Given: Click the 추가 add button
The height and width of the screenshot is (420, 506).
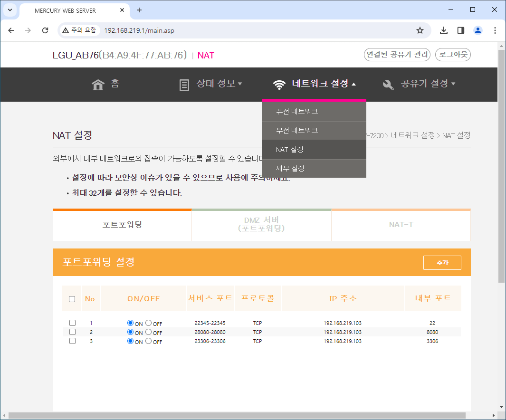Looking at the screenshot, I should pyautogui.click(x=442, y=263).
